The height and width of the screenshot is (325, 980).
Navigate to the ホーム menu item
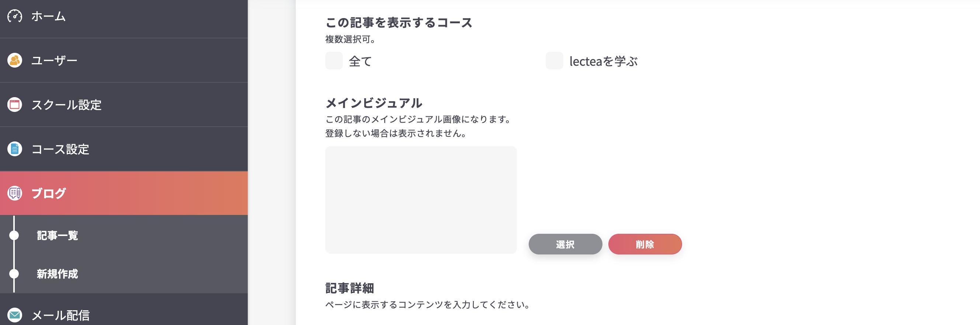48,16
